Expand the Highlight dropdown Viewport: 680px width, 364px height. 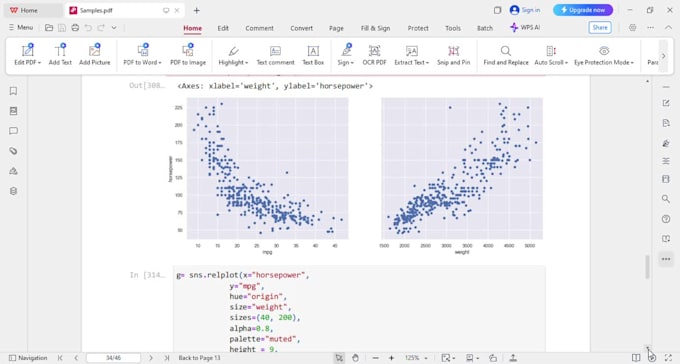(x=233, y=55)
